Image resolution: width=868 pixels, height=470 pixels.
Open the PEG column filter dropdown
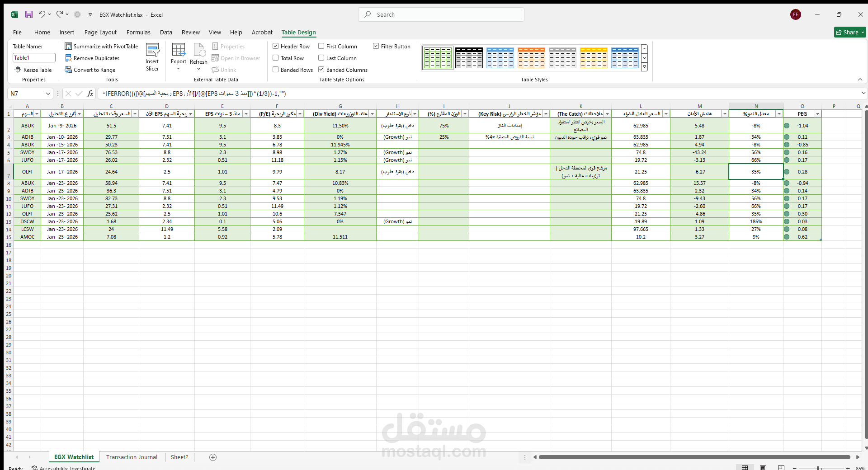coord(817,114)
